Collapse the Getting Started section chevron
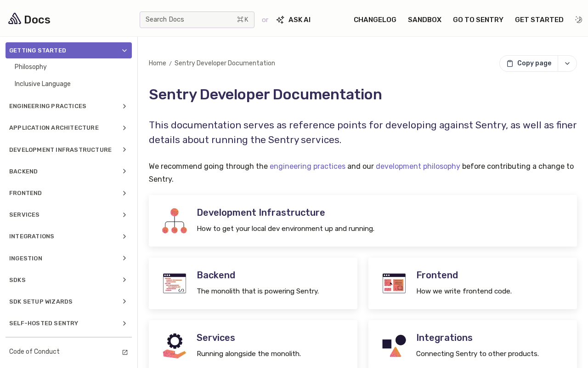 tap(124, 51)
